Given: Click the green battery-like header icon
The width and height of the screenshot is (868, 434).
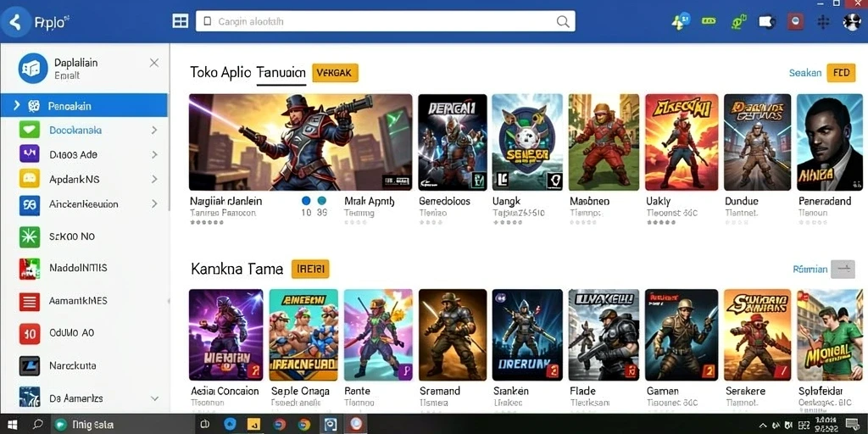Looking at the screenshot, I should click(x=709, y=21).
